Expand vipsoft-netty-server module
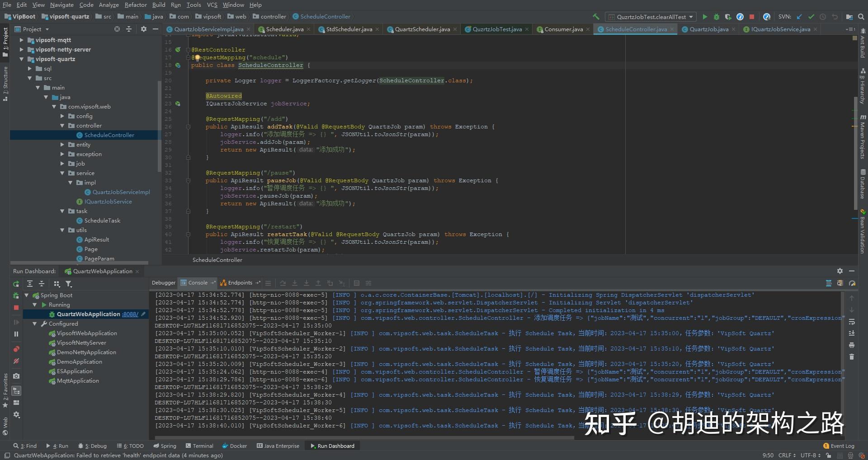The width and height of the screenshot is (868, 460). [x=21, y=50]
